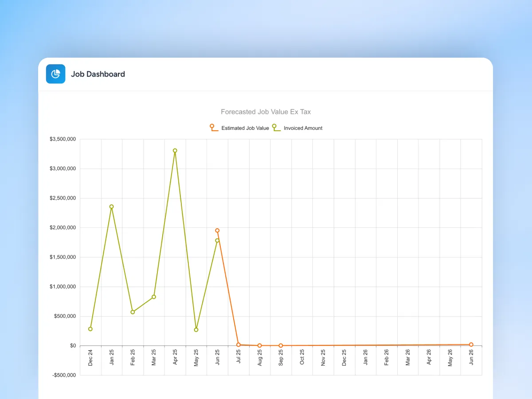Click the Job Dashboard pie chart icon
Viewport: 532px width, 399px height.
point(55,74)
